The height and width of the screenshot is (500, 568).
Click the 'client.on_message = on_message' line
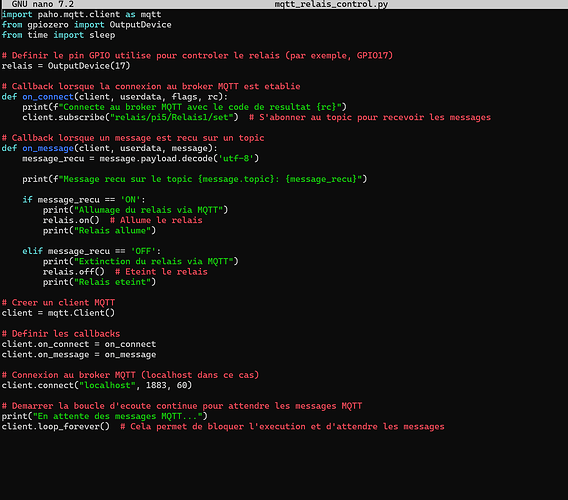point(79,355)
